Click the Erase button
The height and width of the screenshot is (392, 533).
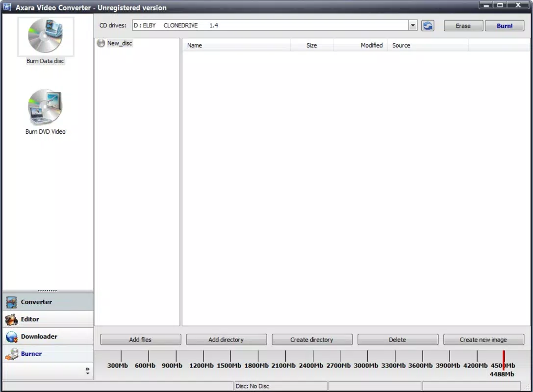pyautogui.click(x=463, y=26)
